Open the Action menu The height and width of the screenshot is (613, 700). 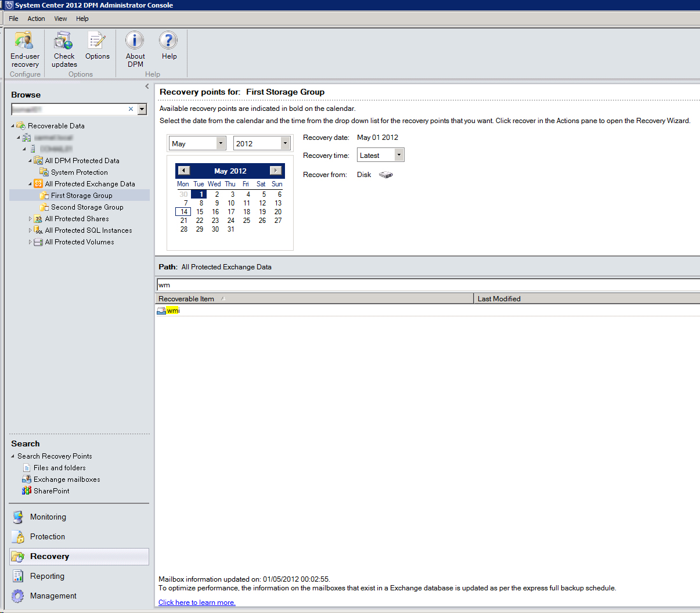[36, 19]
